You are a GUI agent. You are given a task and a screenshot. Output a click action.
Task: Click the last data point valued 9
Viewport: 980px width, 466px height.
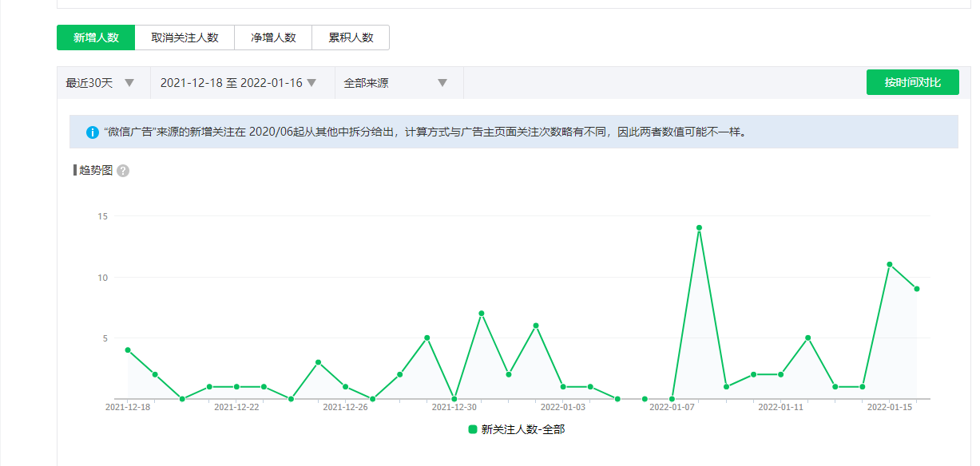click(917, 289)
